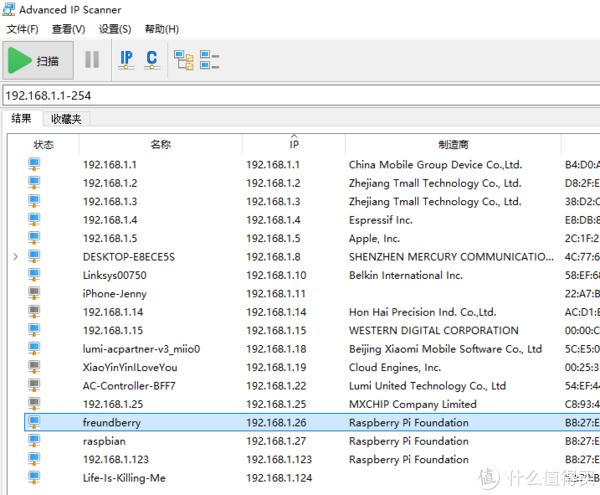
Task: Click the IP range toolbar icon
Action: tap(126, 60)
